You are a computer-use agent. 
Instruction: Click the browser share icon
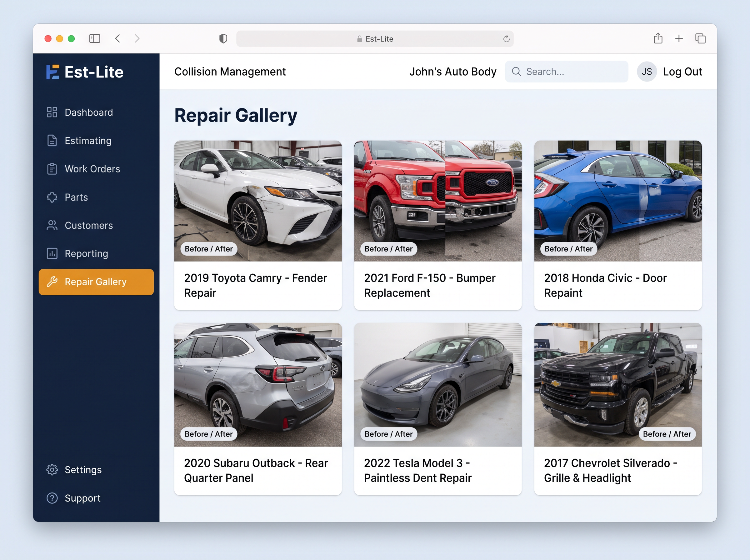pyautogui.click(x=658, y=38)
